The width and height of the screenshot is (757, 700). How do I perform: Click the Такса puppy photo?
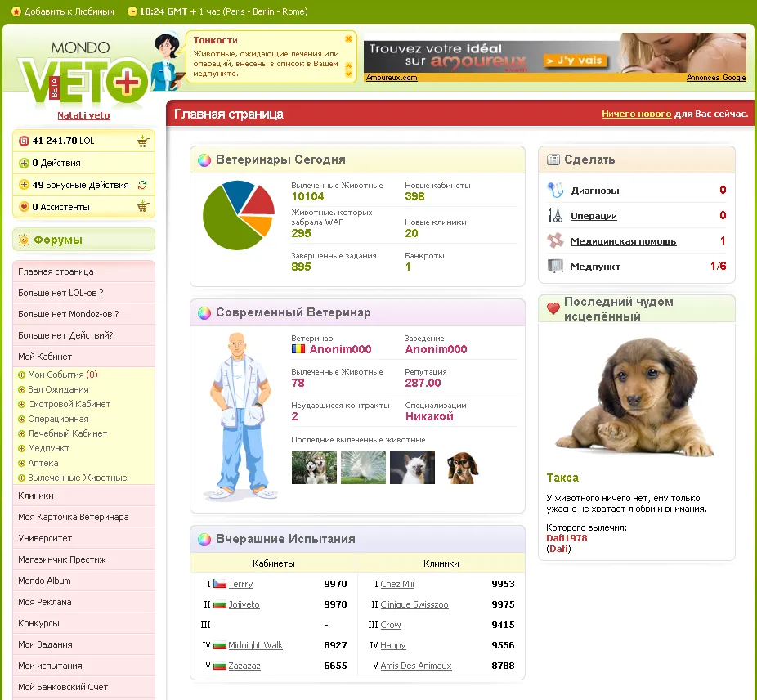click(x=636, y=397)
